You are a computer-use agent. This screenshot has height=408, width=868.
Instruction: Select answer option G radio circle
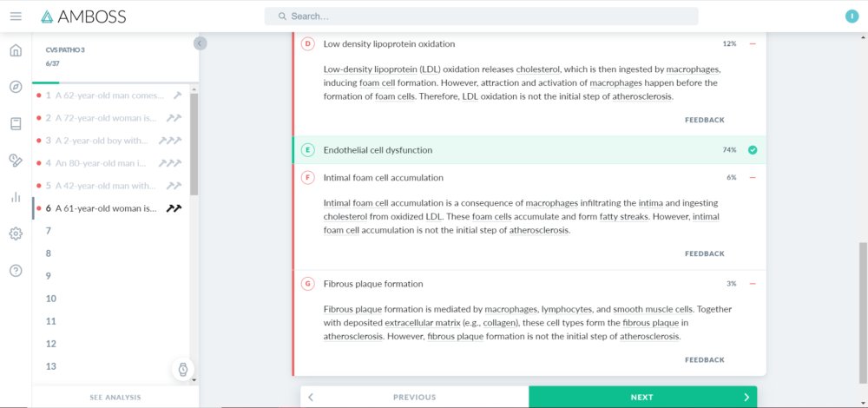(x=307, y=284)
